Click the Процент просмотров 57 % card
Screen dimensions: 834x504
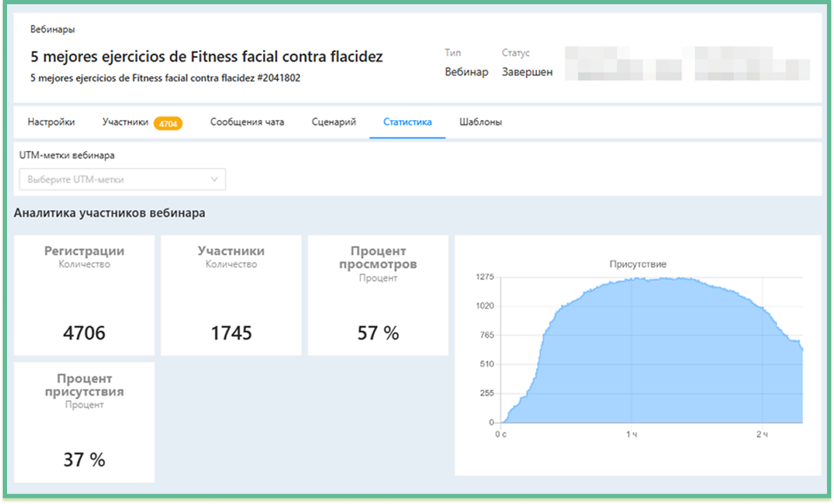pos(378,296)
